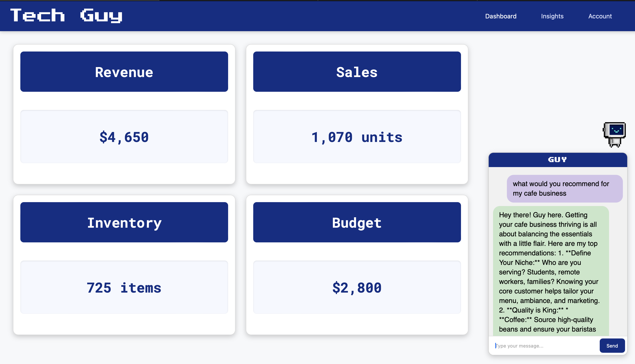Click the $2,800 budget value
The image size is (635, 364).
click(x=357, y=288)
